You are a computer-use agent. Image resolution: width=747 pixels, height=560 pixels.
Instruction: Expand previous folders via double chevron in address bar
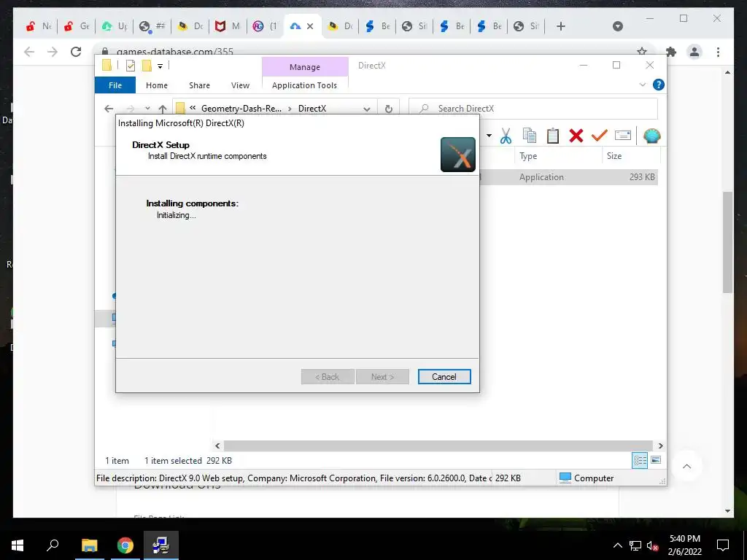click(x=192, y=108)
